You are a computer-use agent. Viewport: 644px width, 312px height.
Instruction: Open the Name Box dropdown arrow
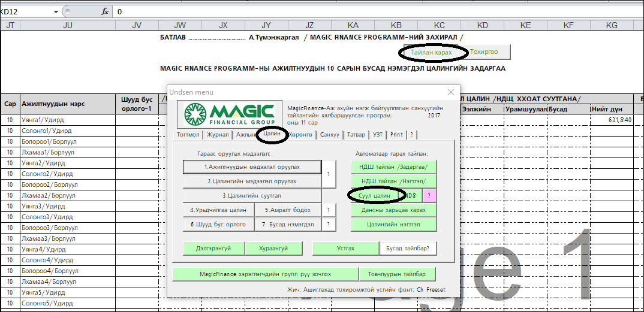(56, 11)
